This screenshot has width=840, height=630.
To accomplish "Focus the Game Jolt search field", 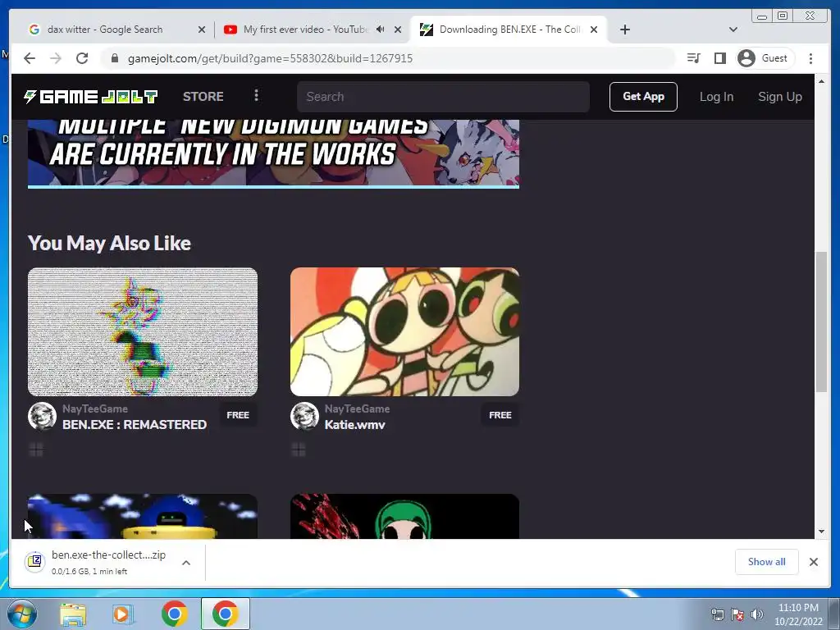I will pyautogui.click(x=443, y=97).
